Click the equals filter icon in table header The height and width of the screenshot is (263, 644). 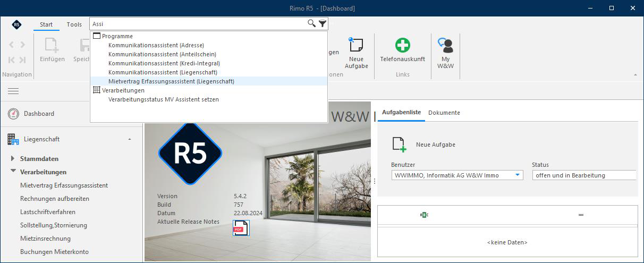[581, 215]
